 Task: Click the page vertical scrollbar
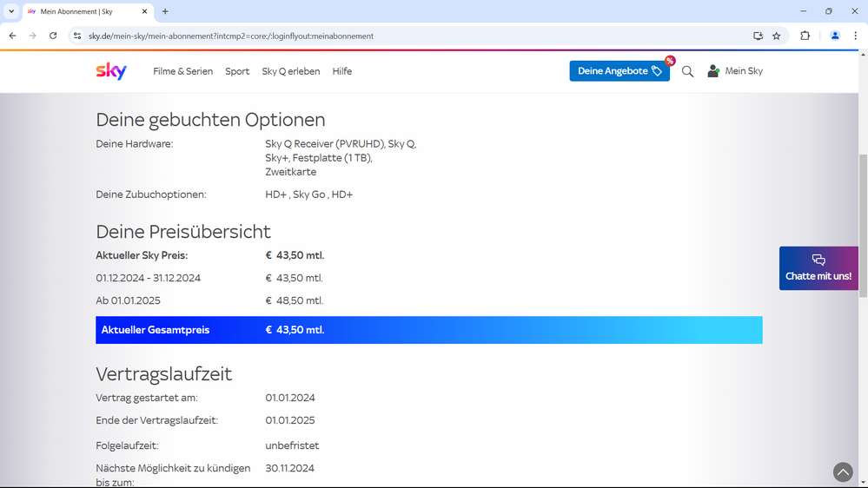coord(863,226)
